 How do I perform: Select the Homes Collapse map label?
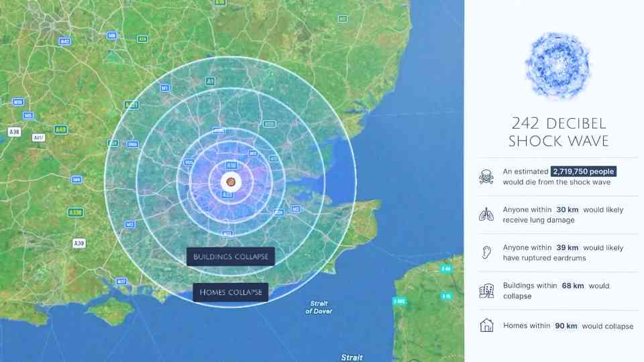231,292
